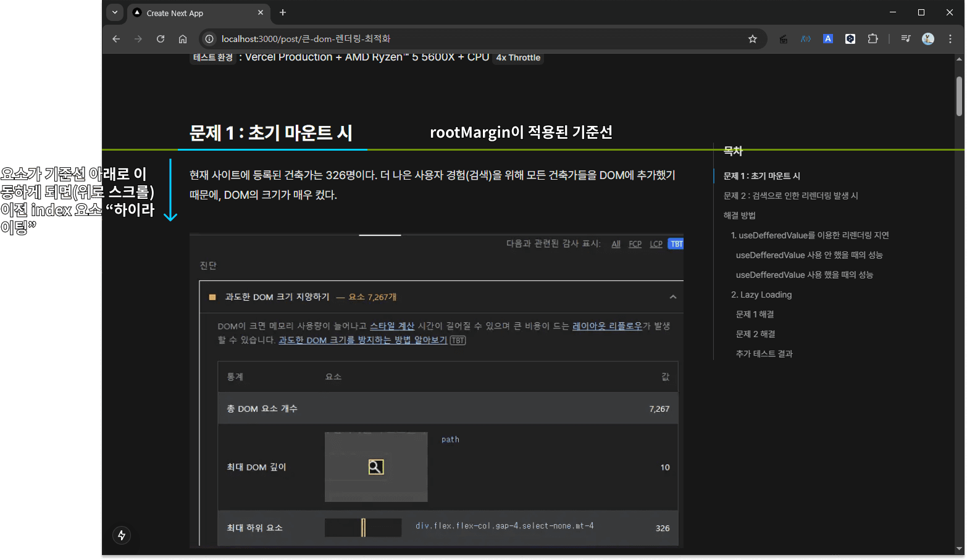Reload the current page
Image resolution: width=967 pixels, height=560 pixels.
161,39
